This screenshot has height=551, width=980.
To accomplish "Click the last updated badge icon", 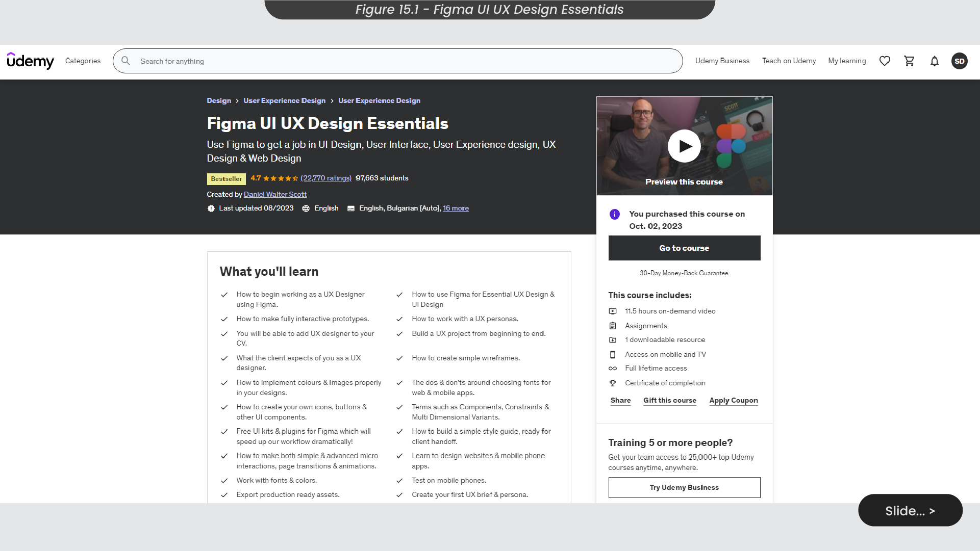I will (x=211, y=208).
